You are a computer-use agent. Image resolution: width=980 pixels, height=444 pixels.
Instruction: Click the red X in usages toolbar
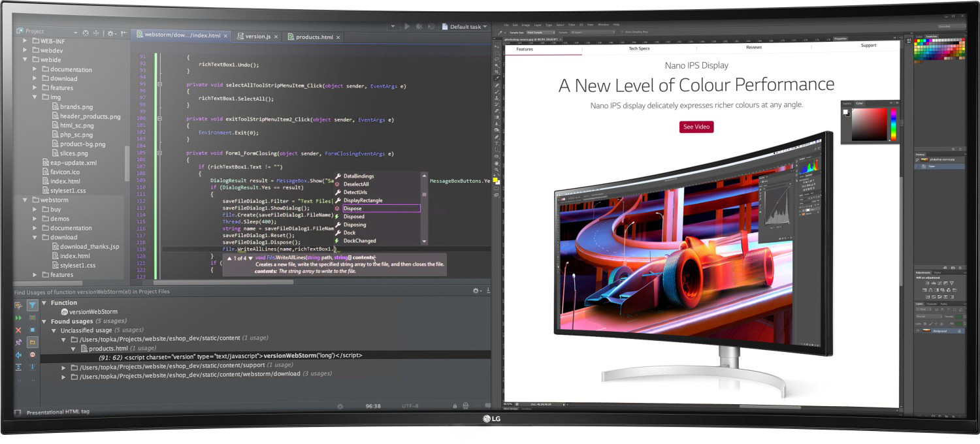pyautogui.click(x=18, y=330)
